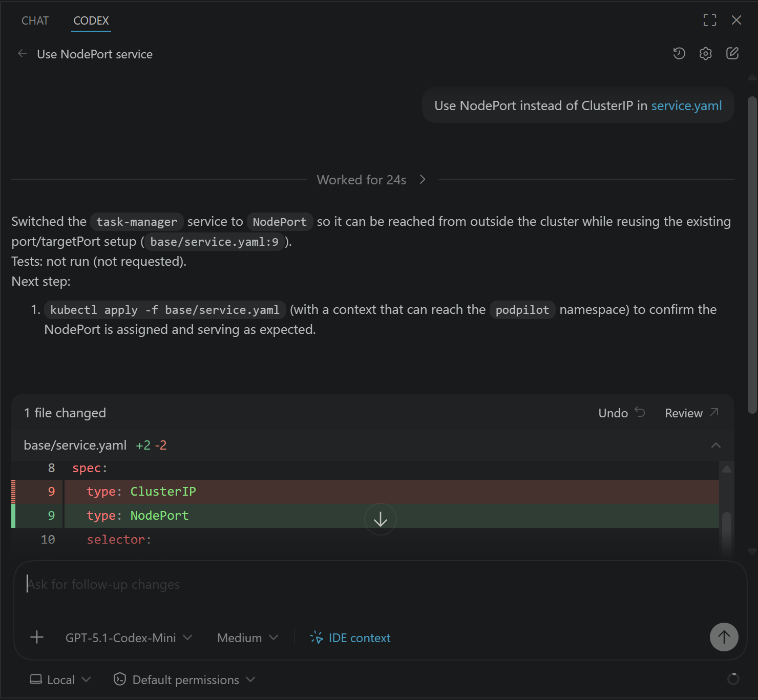
Task: Open the service.yaml link in the message
Action: pos(686,105)
